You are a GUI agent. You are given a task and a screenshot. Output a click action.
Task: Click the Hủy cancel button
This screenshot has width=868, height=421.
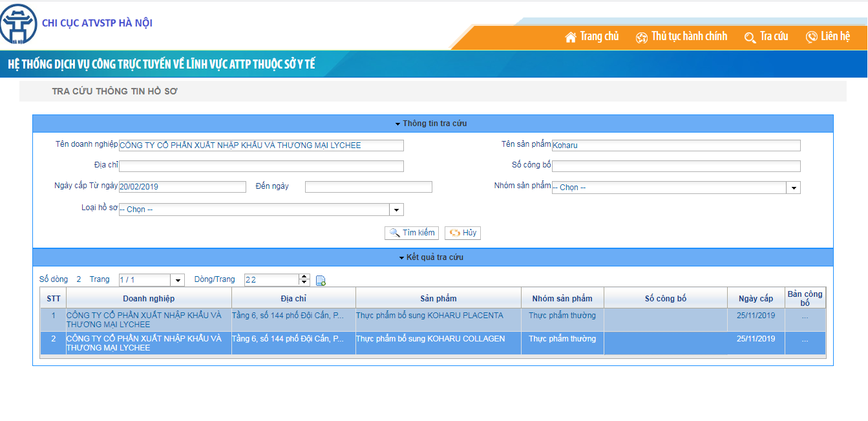[x=463, y=233]
